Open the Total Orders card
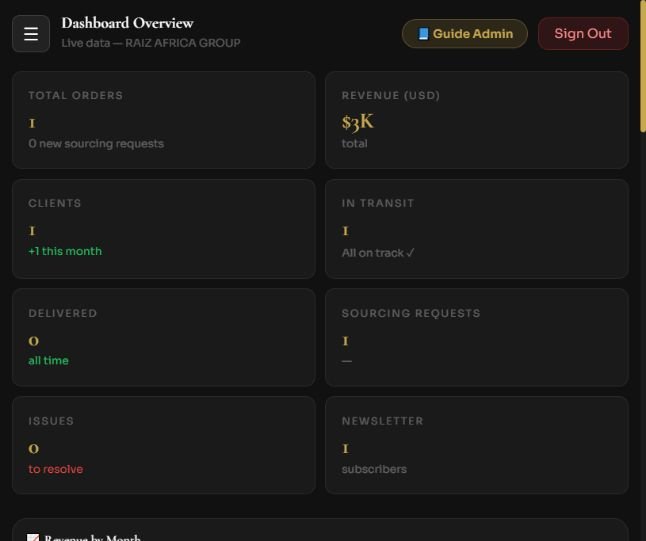The image size is (646, 541). click(164, 120)
